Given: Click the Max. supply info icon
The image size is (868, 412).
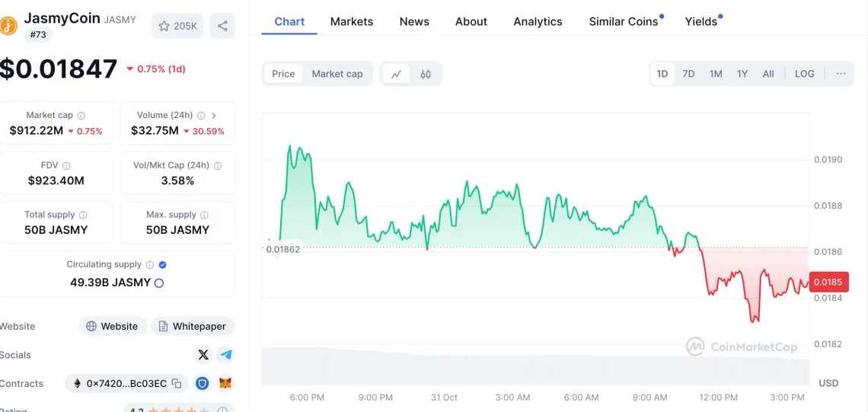Looking at the screenshot, I should click(x=204, y=215).
